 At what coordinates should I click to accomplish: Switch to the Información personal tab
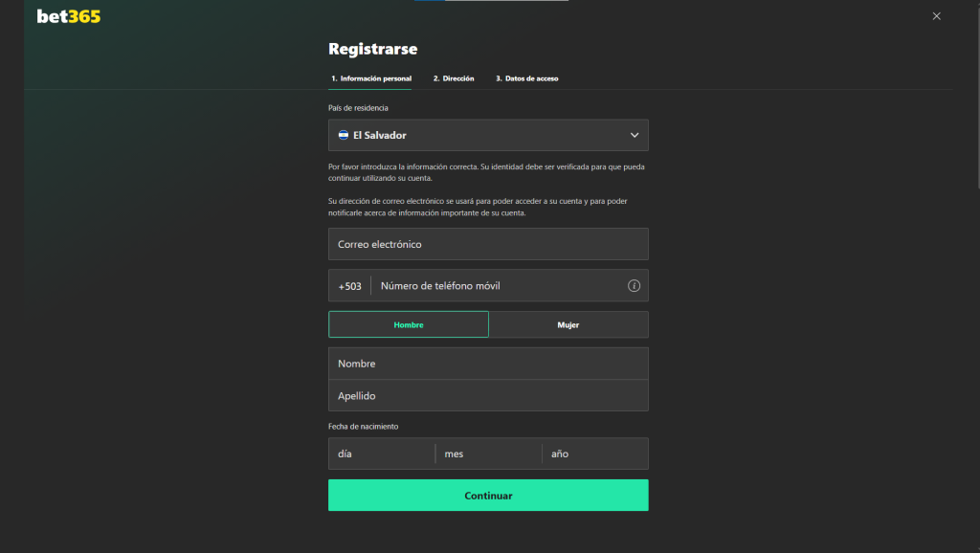click(x=370, y=78)
